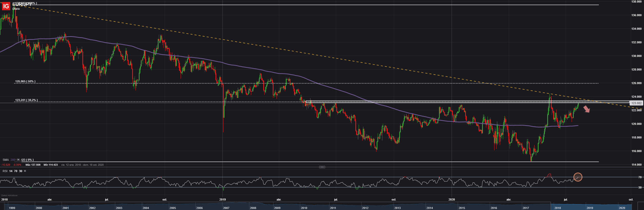Open the EURJPY symbol title
Viewport: 644px width, 210px height.
click(22, 4)
